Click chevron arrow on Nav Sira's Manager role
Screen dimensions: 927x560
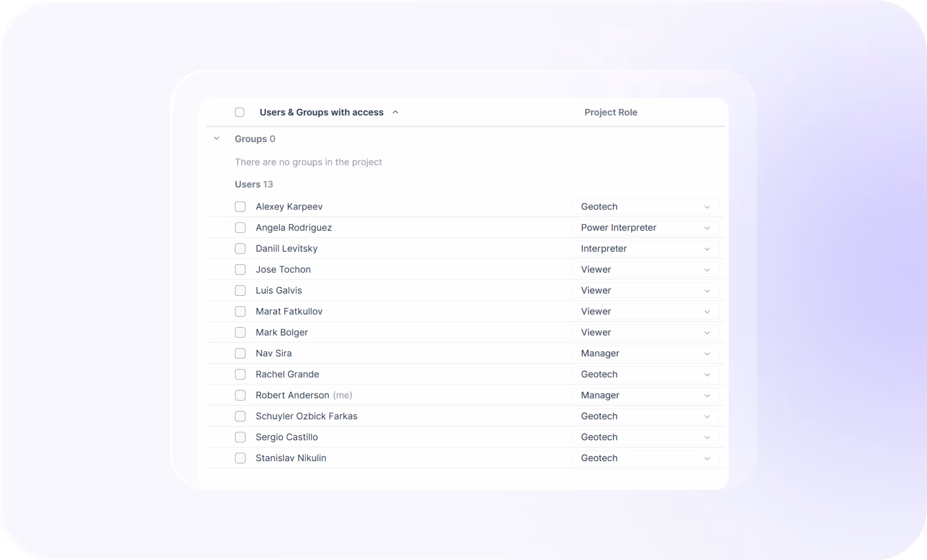click(x=707, y=354)
